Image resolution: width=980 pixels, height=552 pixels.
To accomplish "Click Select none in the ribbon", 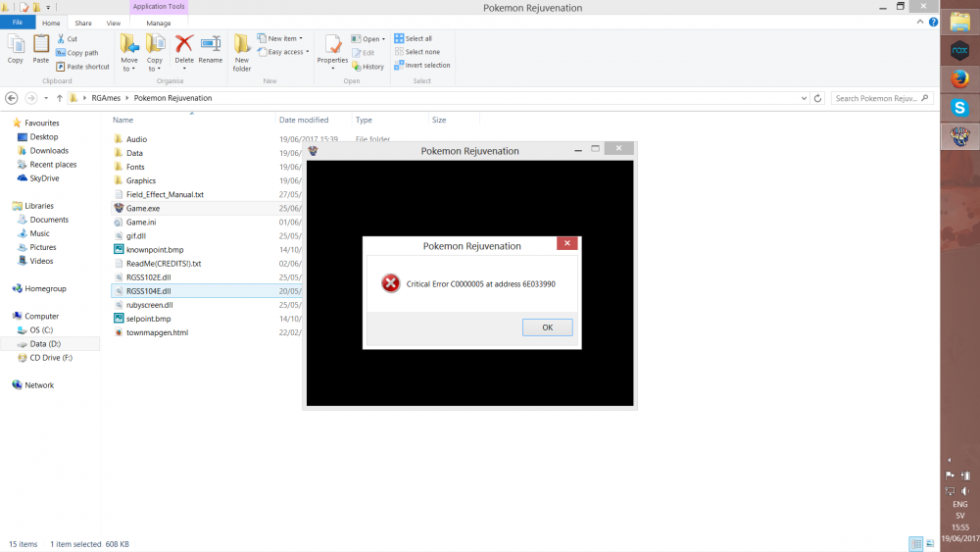I will 416,52.
